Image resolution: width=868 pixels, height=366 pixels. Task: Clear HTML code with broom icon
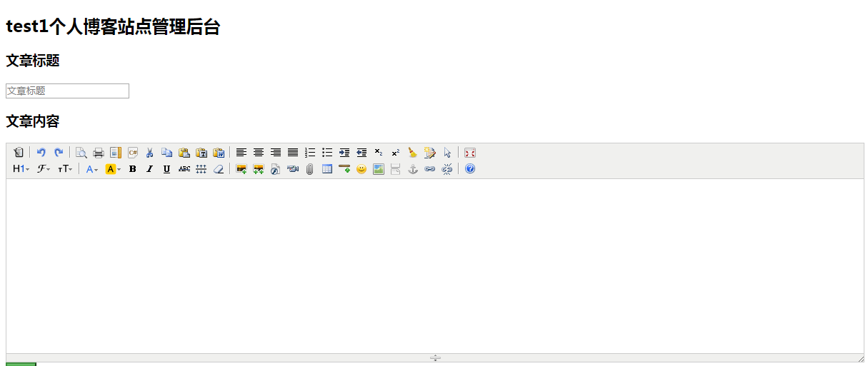click(x=413, y=152)
